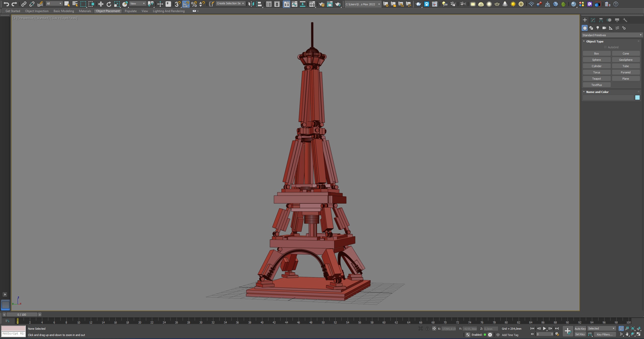
Task: Click the Unlink Selection icon
Action: (32, 4)
